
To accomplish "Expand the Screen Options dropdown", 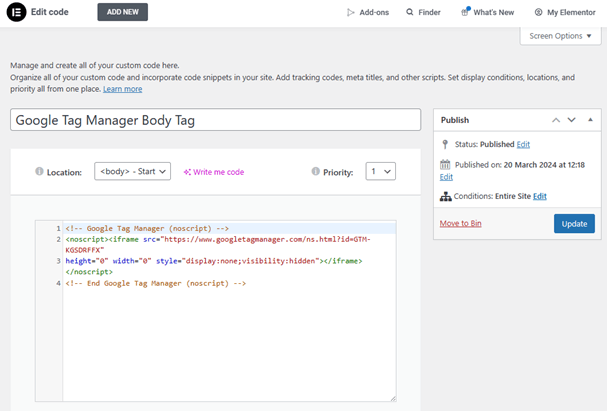I will [560, 36].
